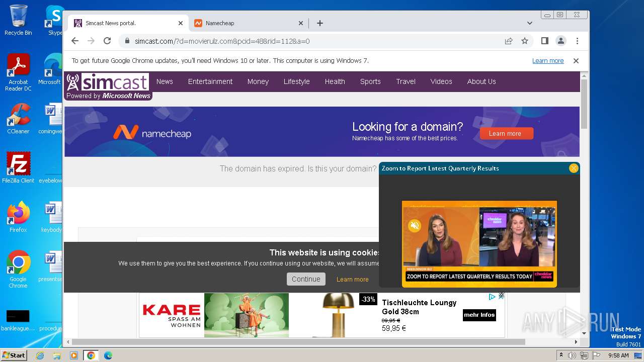Image resolution: width=644 pixels, height=362 pixels.
Task: Click mehr Infos on the lamp ad
Action: click(x=479, y=315)
